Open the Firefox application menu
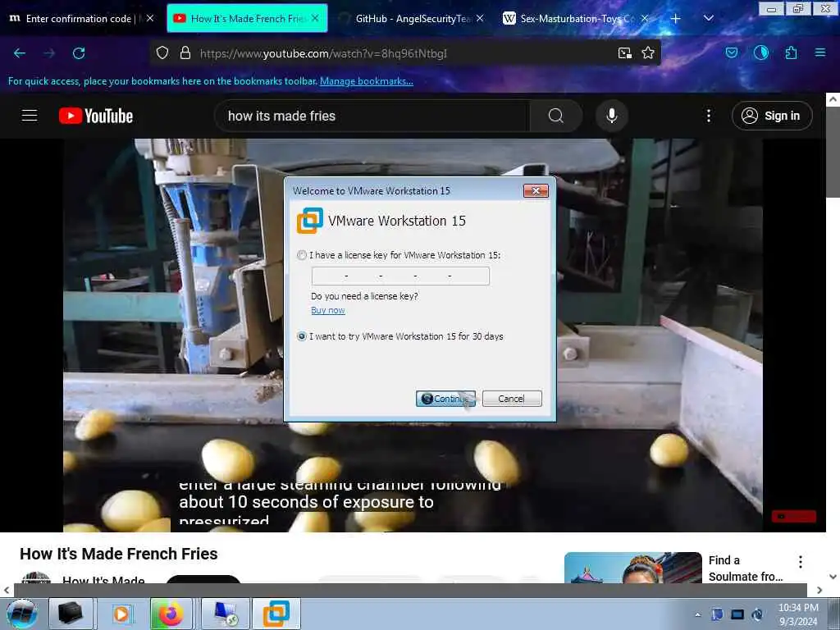840x630 pixels. point(820,53)
